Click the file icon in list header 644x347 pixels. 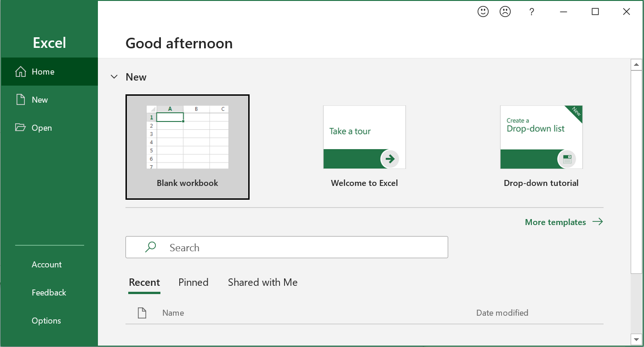pyautogui.click(x=142, y=313)
